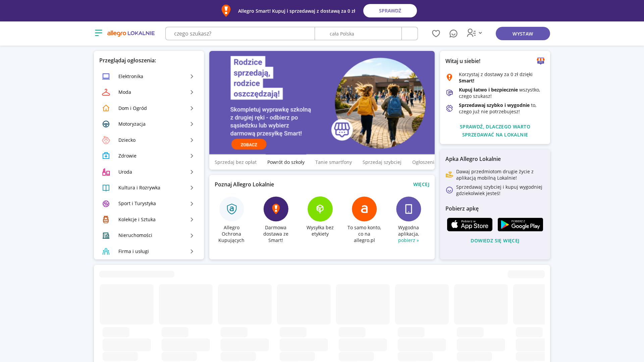Click the search submit button
The image size is (644, 362).
coord(410,34)
